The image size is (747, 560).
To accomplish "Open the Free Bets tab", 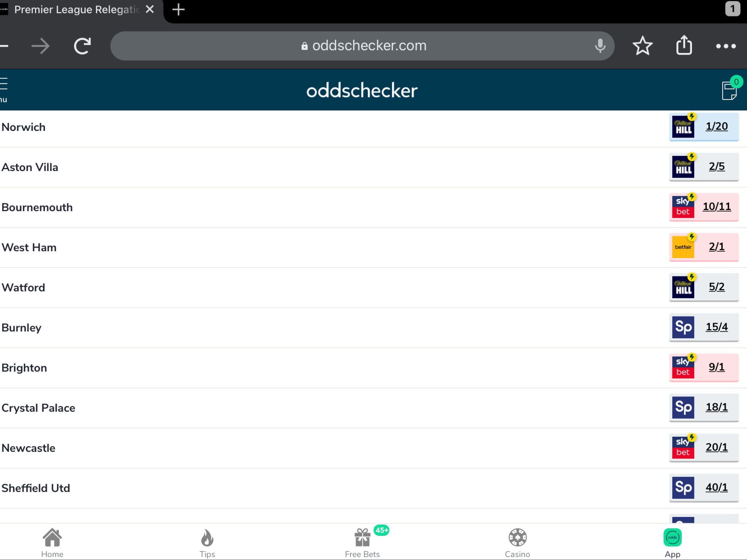I will coord(363,543).
